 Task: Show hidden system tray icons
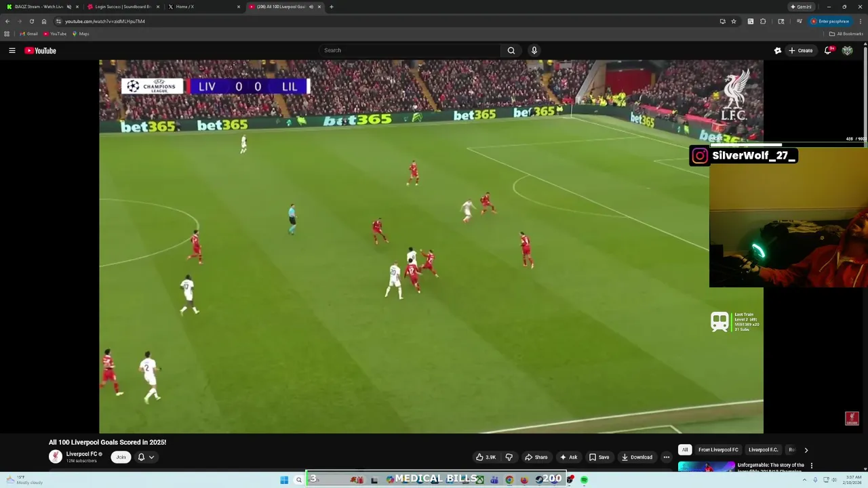point(805,480)
